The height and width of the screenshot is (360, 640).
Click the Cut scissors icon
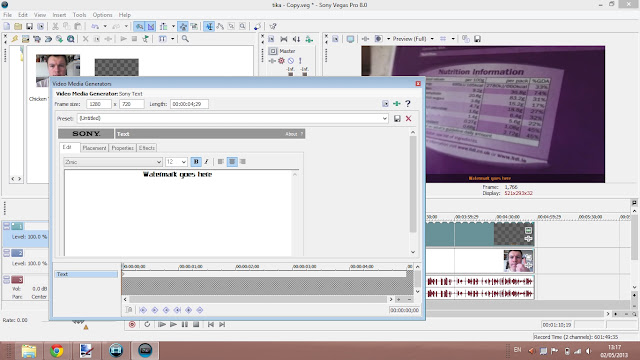(x=55, y=27)
